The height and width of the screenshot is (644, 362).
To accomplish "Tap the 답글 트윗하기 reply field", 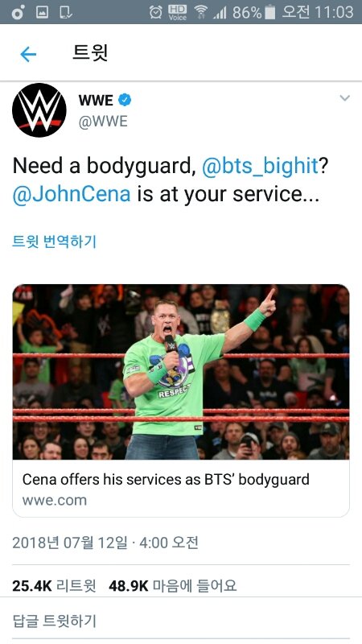I will pyautogui.click(x=181, y=621).
